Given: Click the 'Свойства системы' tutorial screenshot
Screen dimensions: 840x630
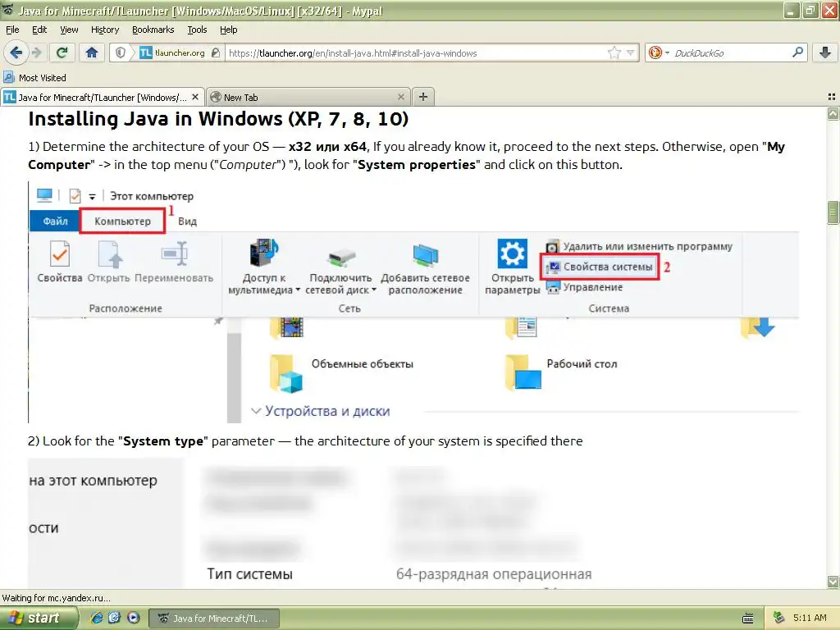Looking at the screenshot, I should pos(413,302).
